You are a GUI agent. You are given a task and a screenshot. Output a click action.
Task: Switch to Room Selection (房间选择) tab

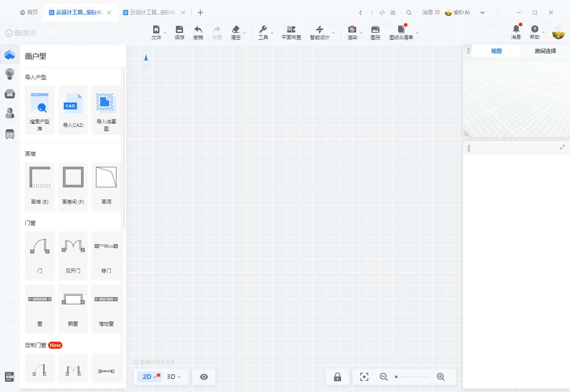point(545,51)
